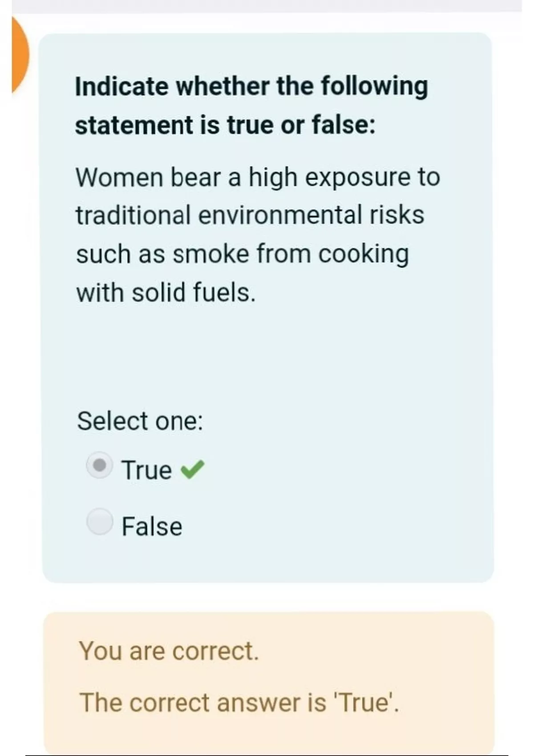
Task: Click the green checkmark beside True
Action: tap(192, 470)
